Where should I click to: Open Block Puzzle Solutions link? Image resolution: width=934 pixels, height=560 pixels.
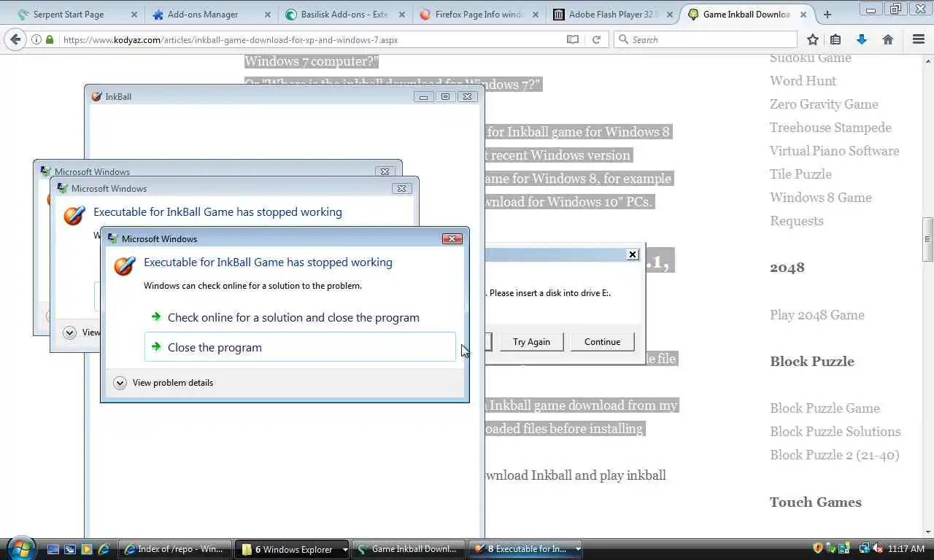point(835,432)
